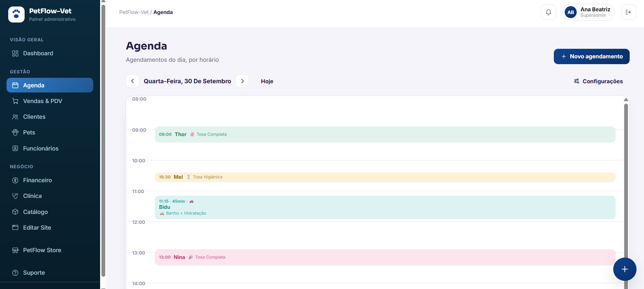This screenshot has width=644, height=289.
Task: Open the Clientes menu item
Action: [x=50, y=117]
